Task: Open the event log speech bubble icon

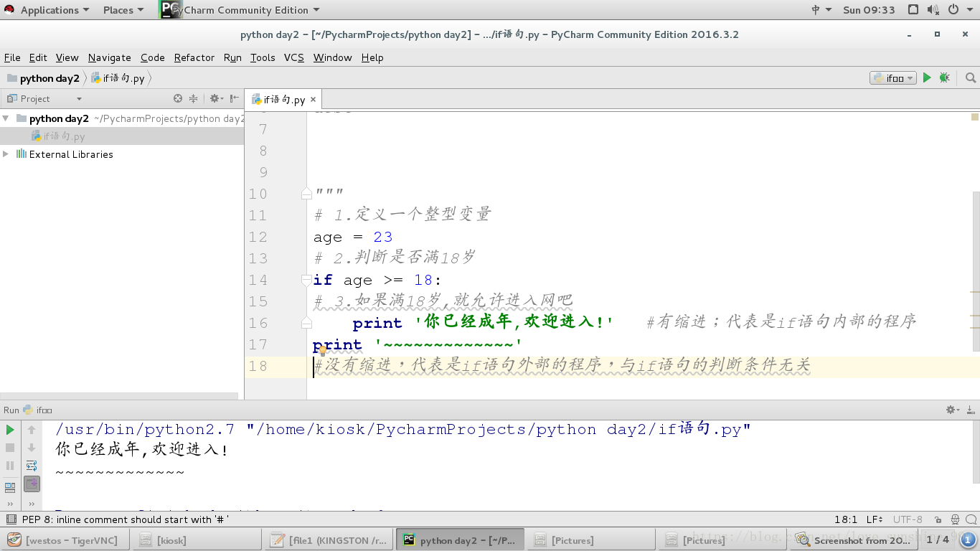Action: tap(971, 519)
